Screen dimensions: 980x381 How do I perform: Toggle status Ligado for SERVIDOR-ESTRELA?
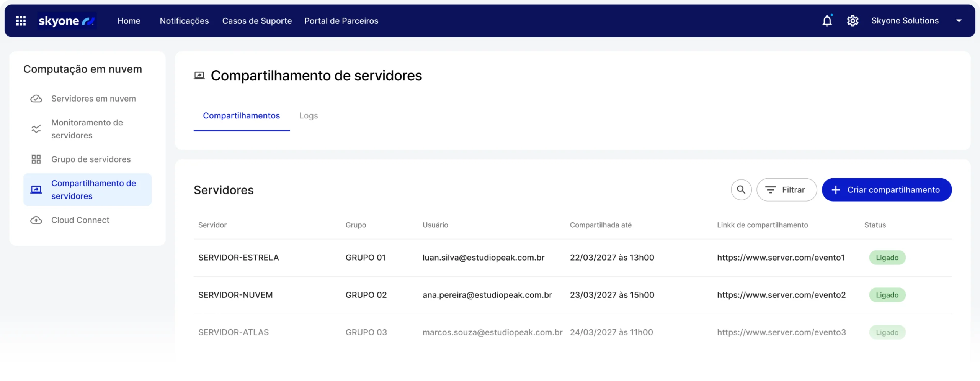point(887,257)
